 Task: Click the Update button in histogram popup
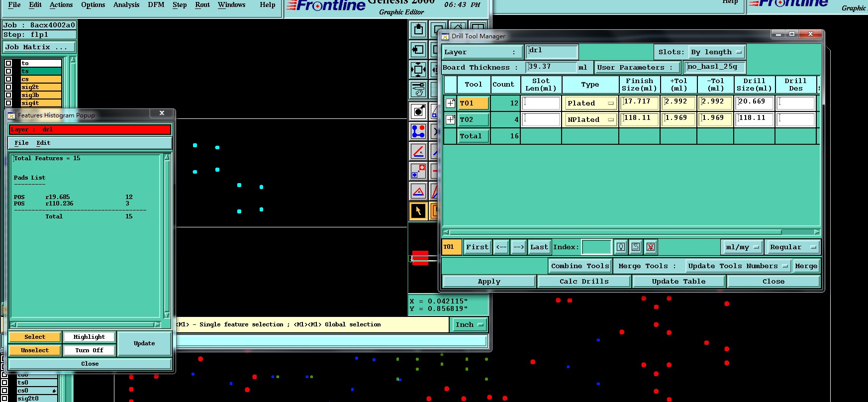coord(144,343)
